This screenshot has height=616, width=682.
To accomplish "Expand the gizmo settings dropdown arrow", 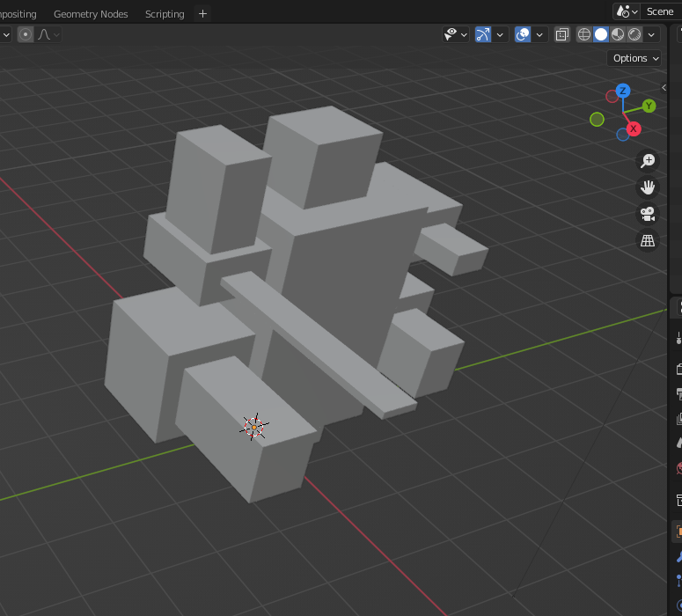I will (x=500, y=34).
